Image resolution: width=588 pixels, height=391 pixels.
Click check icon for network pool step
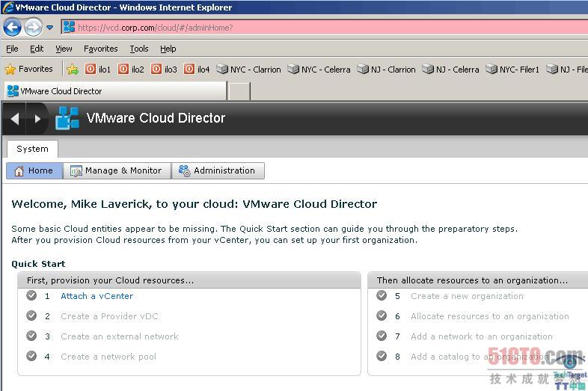pyautogui.click(x=31, y=355)
